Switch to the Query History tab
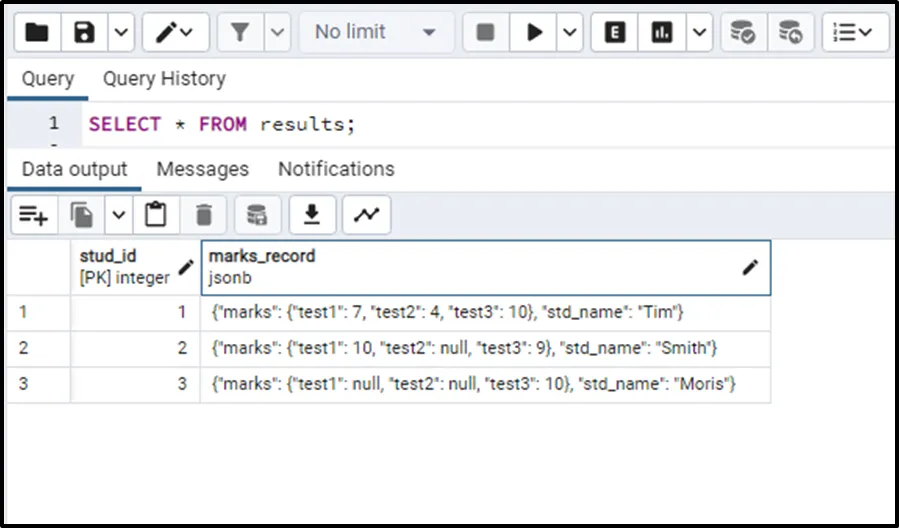Screen dimensions: 899x528 click(164, 79)
